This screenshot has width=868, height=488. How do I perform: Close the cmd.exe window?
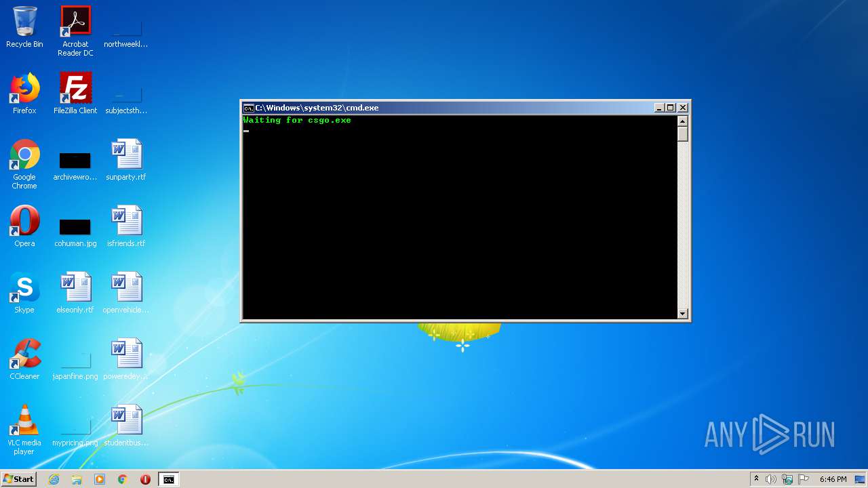(683, 108)
